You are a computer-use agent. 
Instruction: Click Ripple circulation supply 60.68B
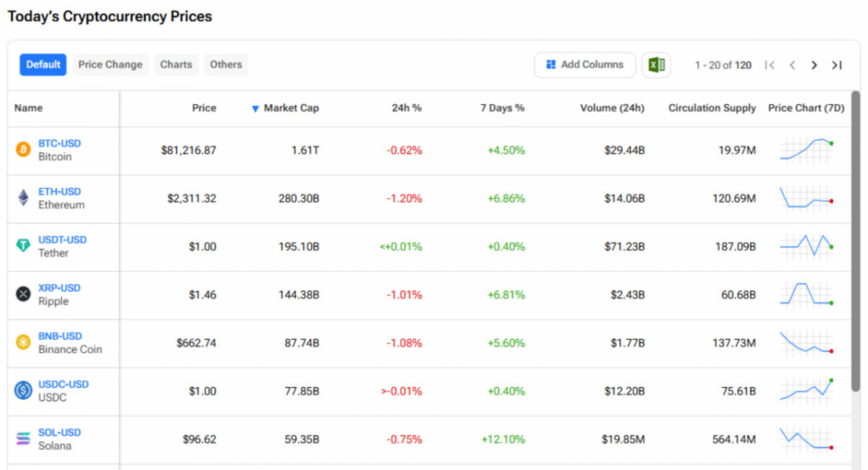[737, 294]
